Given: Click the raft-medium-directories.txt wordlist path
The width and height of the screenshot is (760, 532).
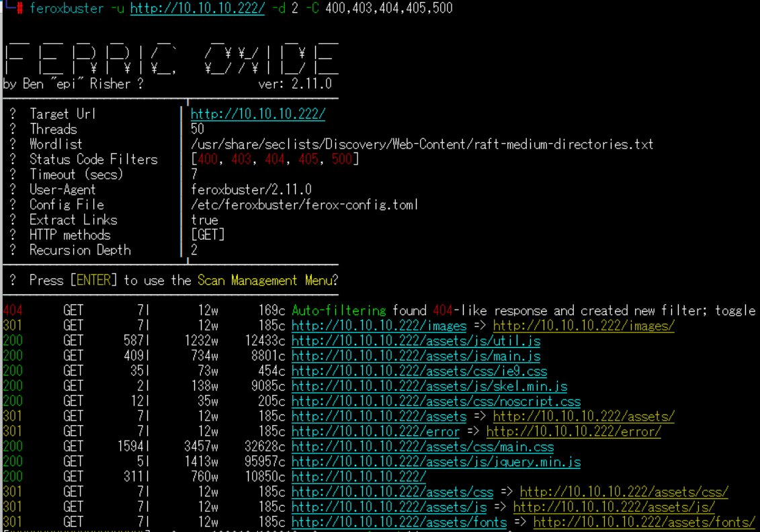Looking at the screenshot, I should pos(421,144).
